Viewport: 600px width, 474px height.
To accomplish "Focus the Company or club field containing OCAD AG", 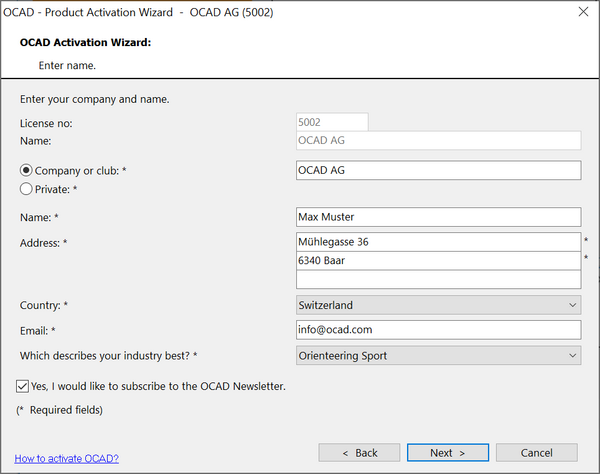I will pos(439,170).
